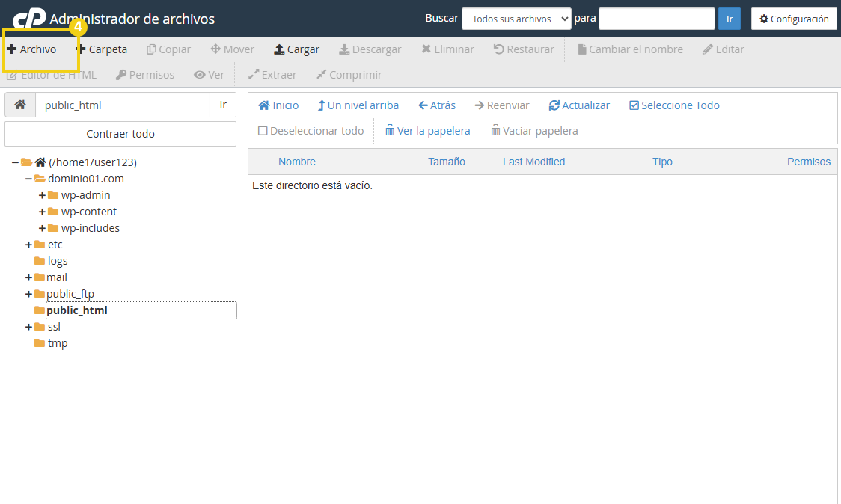Expand the wp-content folder

pyautogui.click(x=42, y=212)
